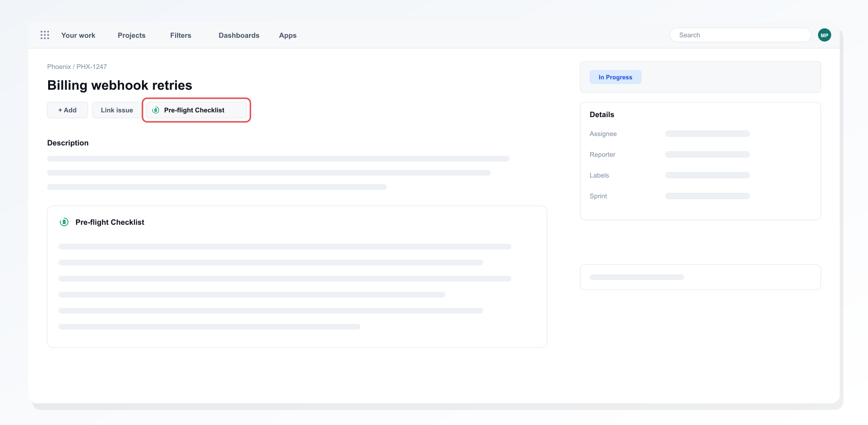Click the Link issue button
This screenshot has height=425, width=868.
click(x=117, y=110)
